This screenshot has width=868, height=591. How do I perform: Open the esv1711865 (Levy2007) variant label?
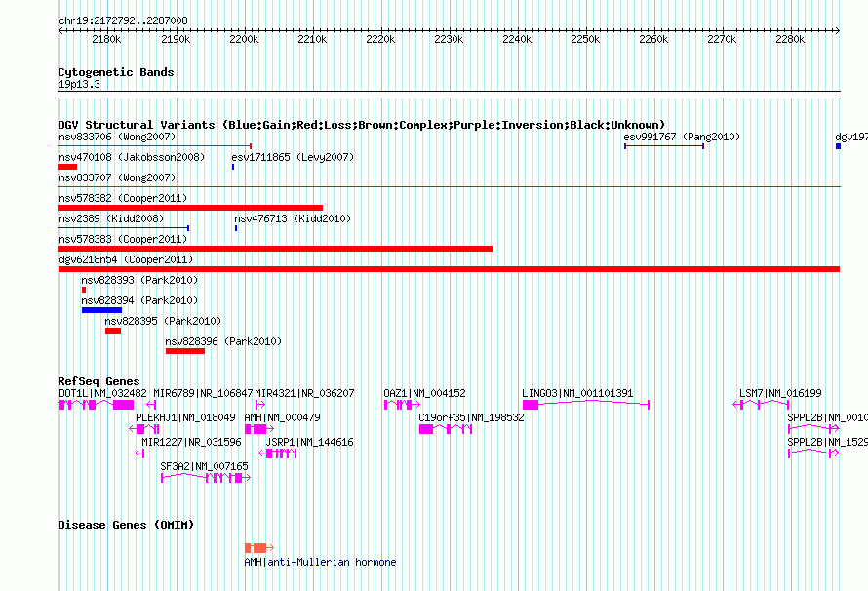293,157
